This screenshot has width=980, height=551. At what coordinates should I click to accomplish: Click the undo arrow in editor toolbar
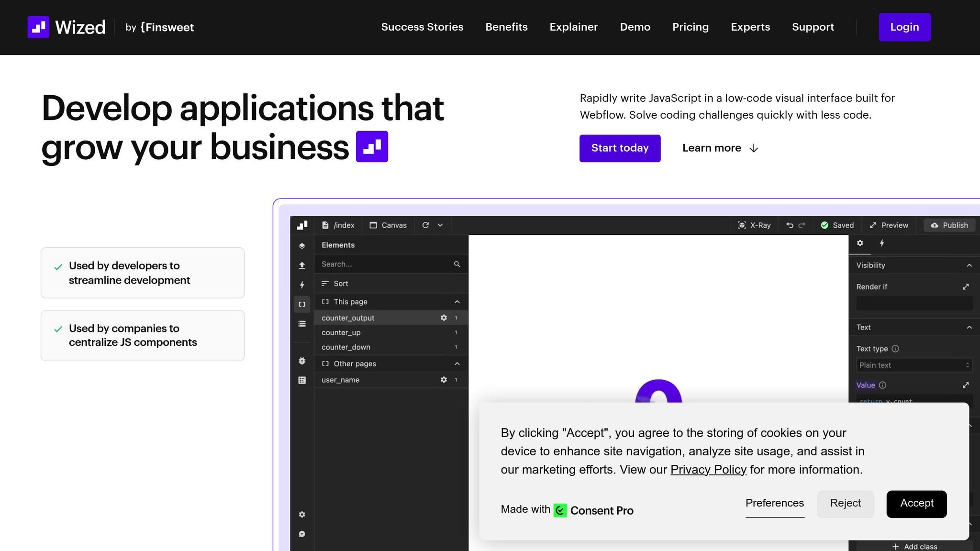click(x=790, y=225)
